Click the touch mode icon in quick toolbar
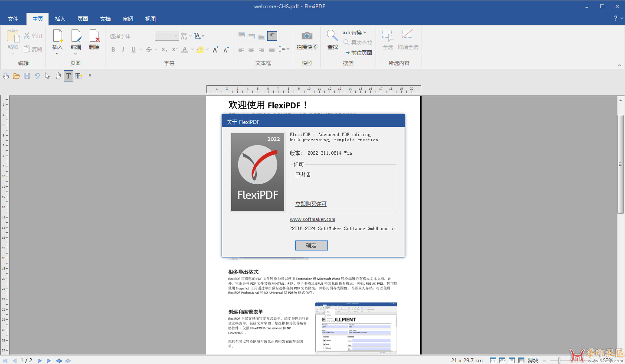This screenshot has width=625, height=364. coord(6,76)
